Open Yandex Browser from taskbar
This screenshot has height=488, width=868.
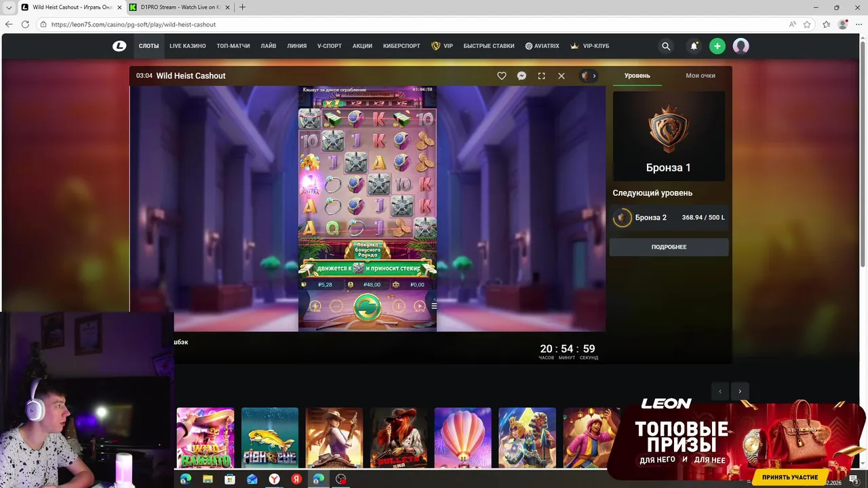point(274,479)
